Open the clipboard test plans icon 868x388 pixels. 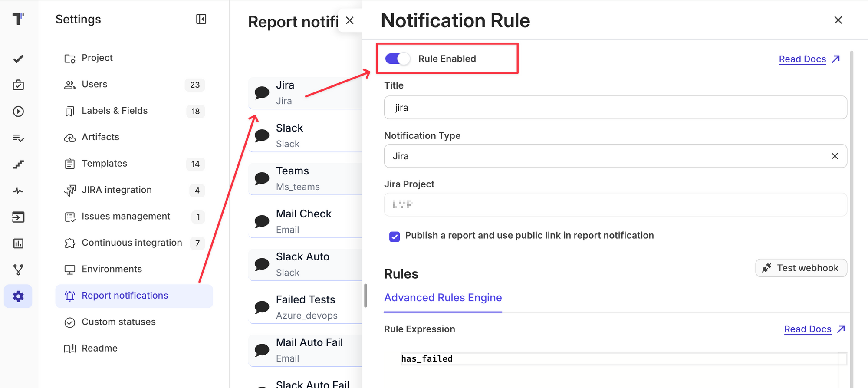18,85
